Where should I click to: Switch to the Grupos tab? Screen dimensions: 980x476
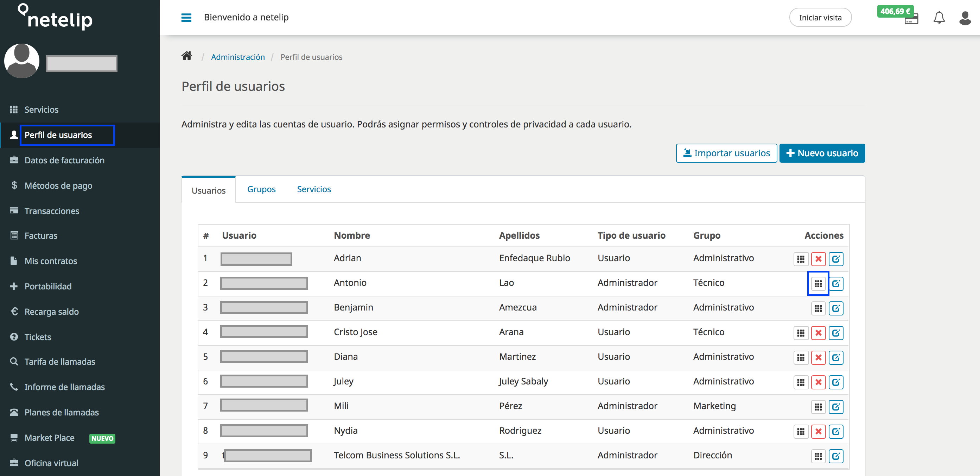point(261,189)
